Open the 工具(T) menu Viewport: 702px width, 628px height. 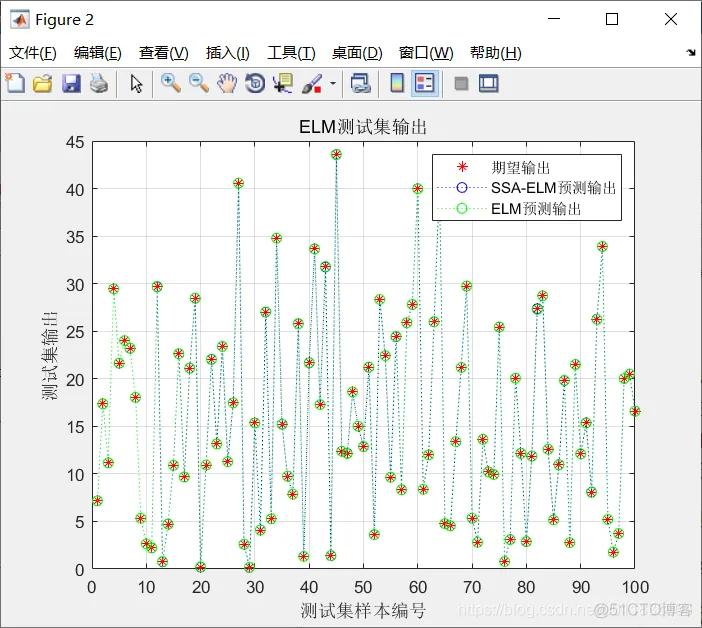click(291, 53)
